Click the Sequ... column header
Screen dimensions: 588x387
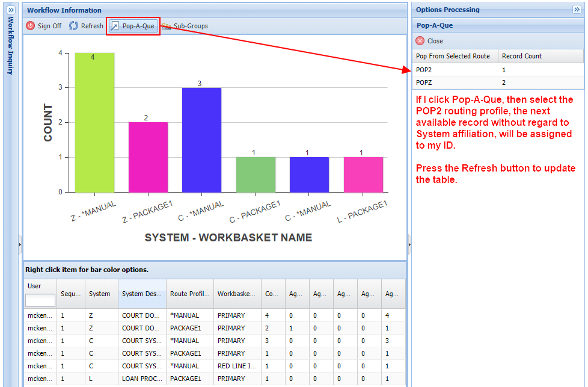pos(70,294)
